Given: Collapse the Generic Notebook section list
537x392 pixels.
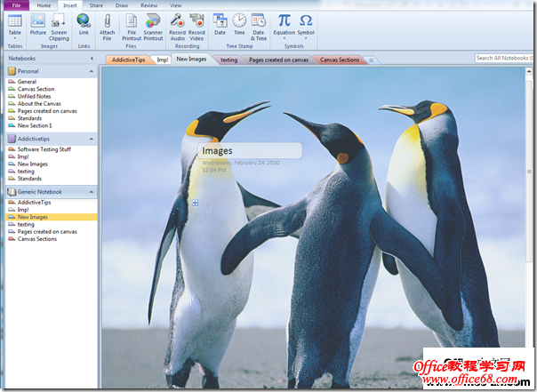Looking at the screenshot, I should (92, 191).
